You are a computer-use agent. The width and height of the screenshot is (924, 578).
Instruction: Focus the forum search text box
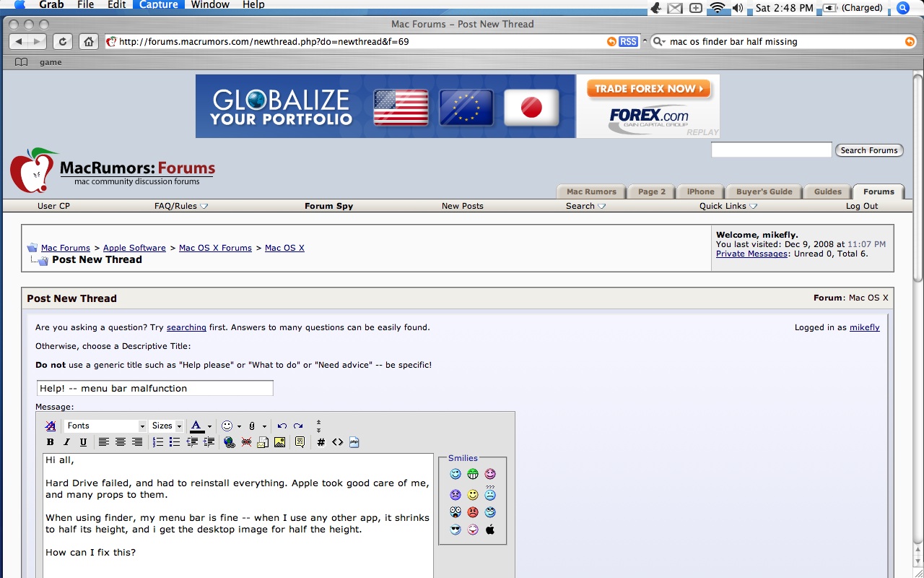(772, 150)
